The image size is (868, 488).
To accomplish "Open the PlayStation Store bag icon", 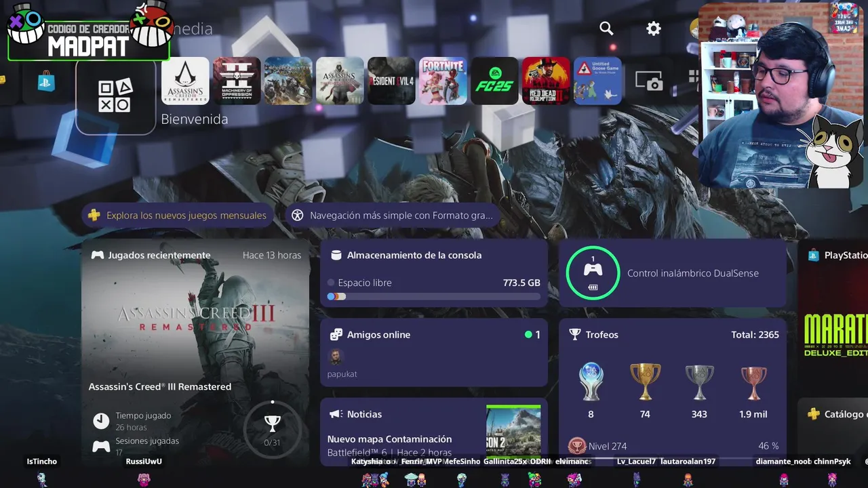I will click(x=46, y=82).
